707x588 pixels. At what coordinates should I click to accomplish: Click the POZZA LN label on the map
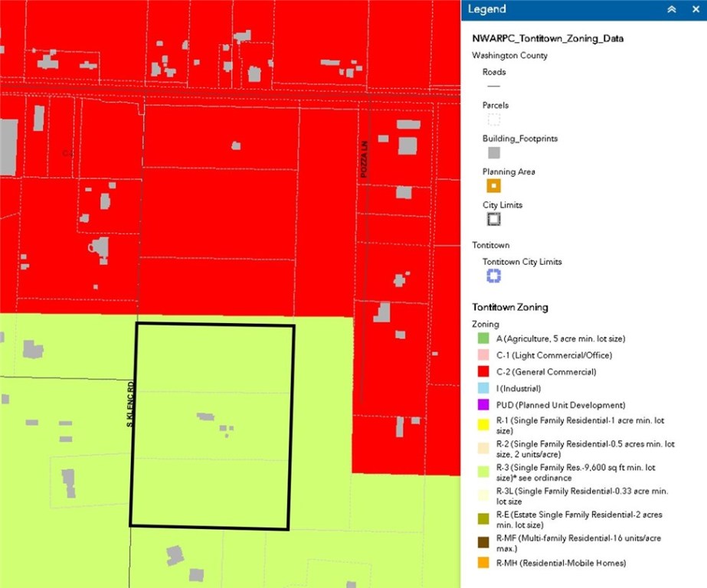pyautogui.click(x=365, y=157)
